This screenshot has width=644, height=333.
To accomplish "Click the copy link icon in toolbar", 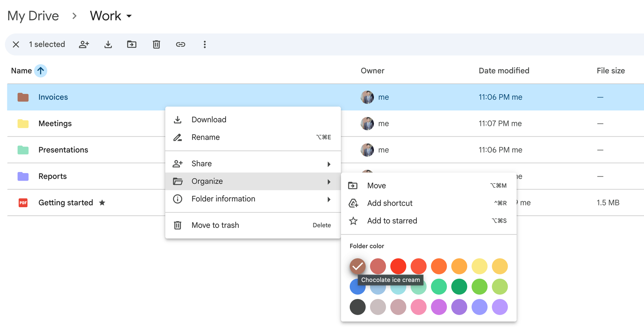I will pyautogui.click(x=180, y=45).
